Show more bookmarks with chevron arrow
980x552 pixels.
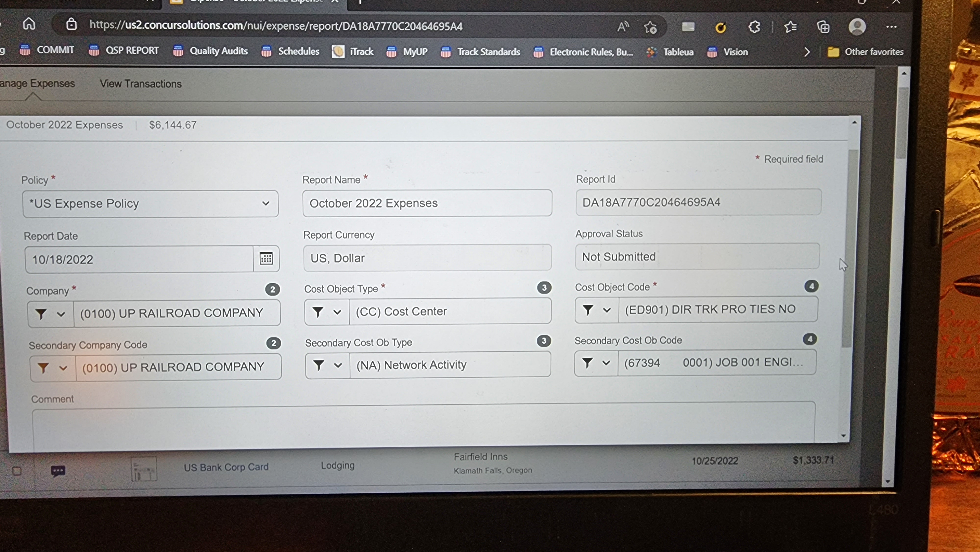point(807,52)
